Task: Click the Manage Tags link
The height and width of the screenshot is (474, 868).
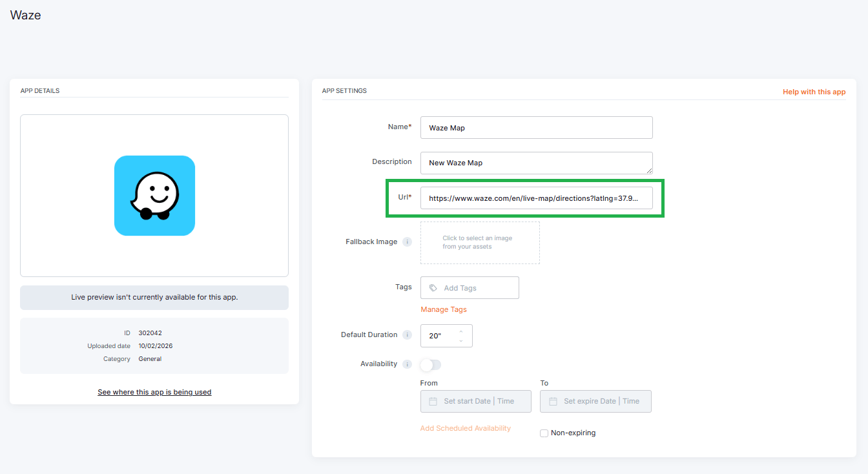Action: click(443, 309)
